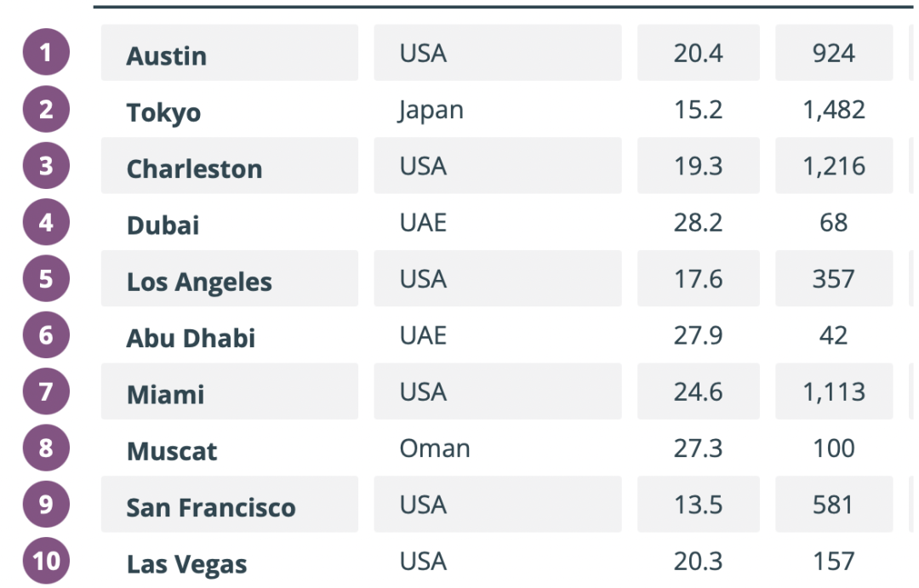The height and width of the screenshot is (588, 919).
Task: Select the rank 7 circle badge
Action: tap(46, 391)
